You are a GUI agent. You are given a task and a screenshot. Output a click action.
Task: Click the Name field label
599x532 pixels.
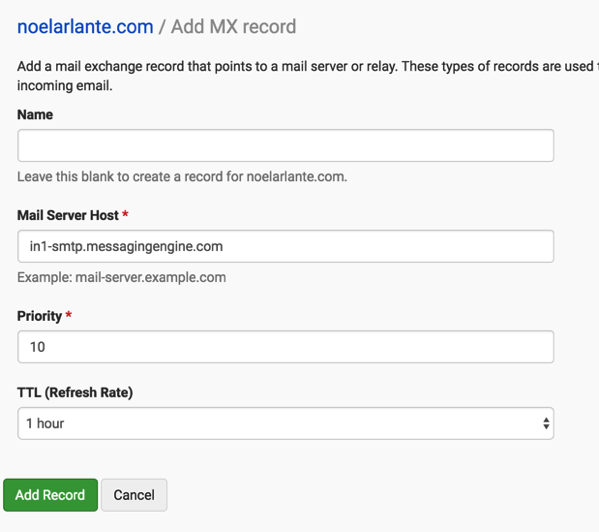(35, 115)
